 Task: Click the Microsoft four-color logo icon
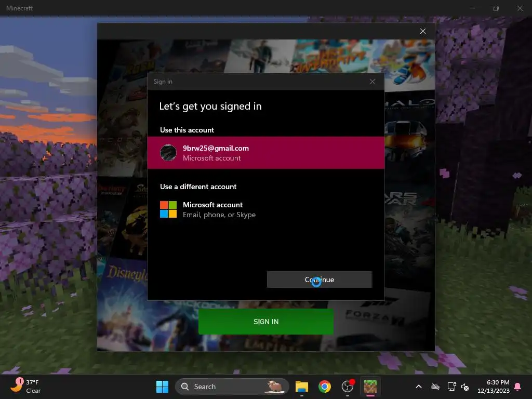(168, 209)
